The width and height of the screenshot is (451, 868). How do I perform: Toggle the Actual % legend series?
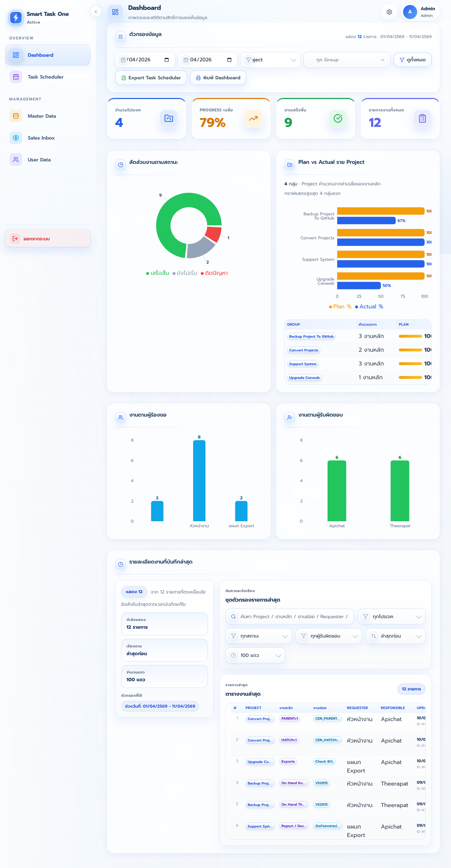[369, 307]
